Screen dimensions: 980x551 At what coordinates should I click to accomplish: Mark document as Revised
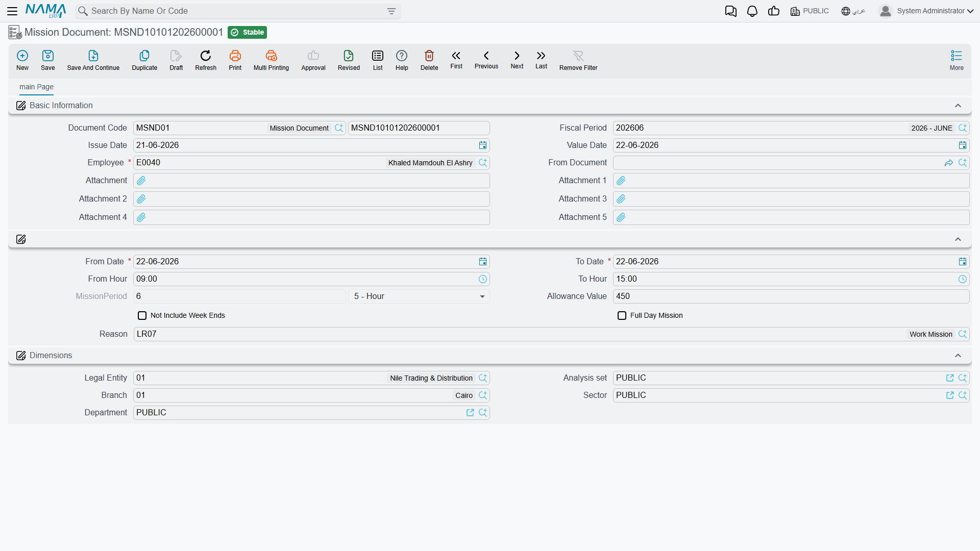point(349,60)
